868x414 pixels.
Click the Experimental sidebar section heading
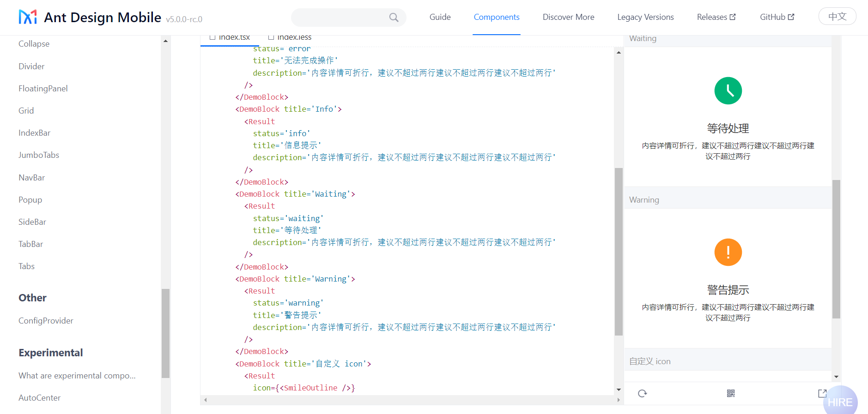[51, 353]
